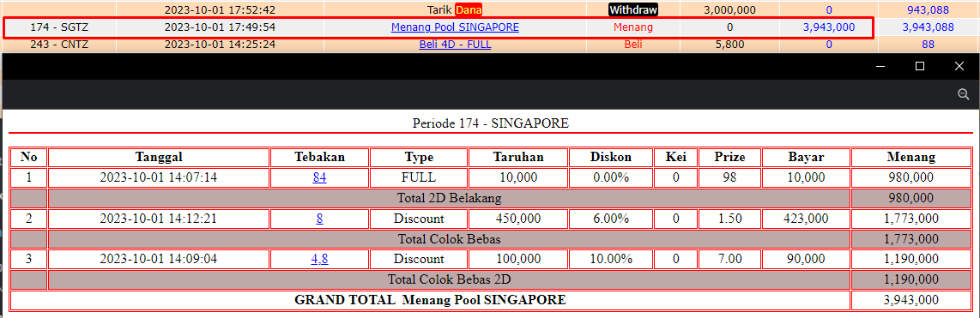This screenshot has width=980, height=318.
Task: Open tebakan link 4,8
Action: point(319,259)
